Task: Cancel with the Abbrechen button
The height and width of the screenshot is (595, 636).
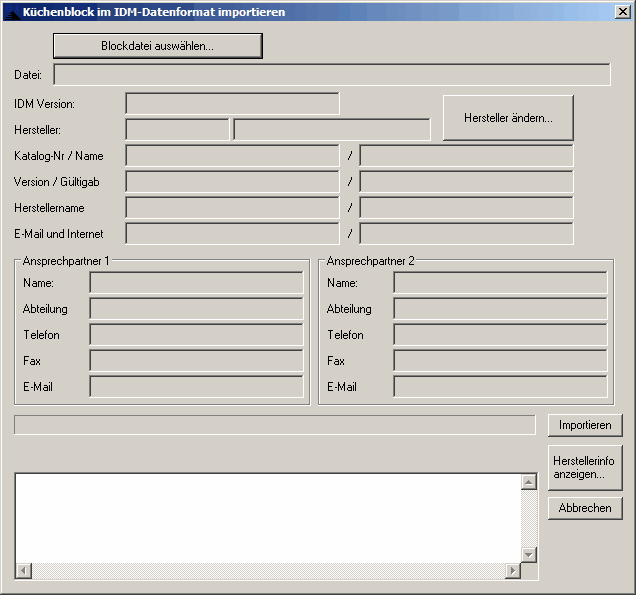Action: pos(585,508)
